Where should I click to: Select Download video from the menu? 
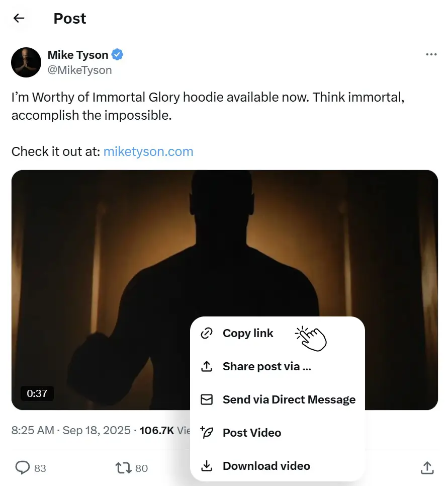pyautogui.click(x=266, y=466)
